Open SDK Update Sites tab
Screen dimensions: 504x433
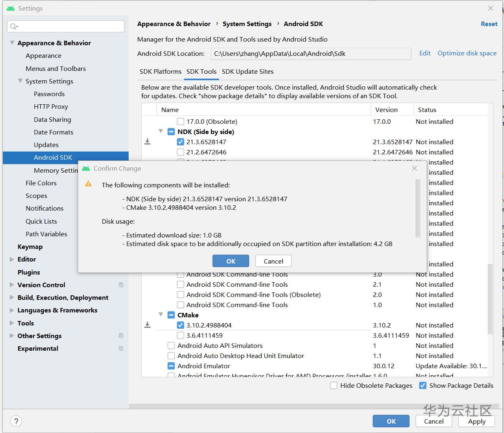(x=248, y=72)
